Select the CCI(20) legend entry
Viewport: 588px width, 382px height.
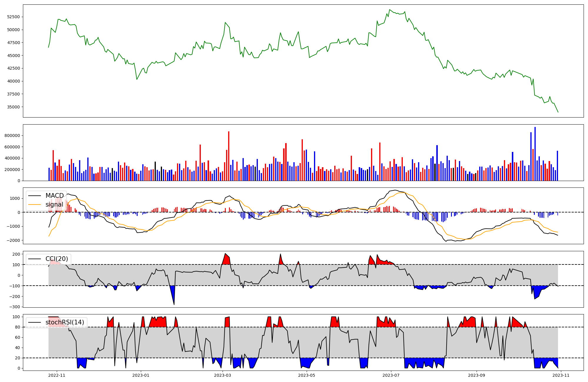click(x=56, y=259)
